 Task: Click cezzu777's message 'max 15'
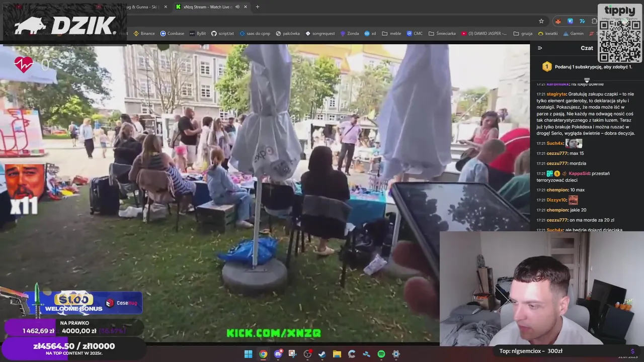[x=577, y=153]
